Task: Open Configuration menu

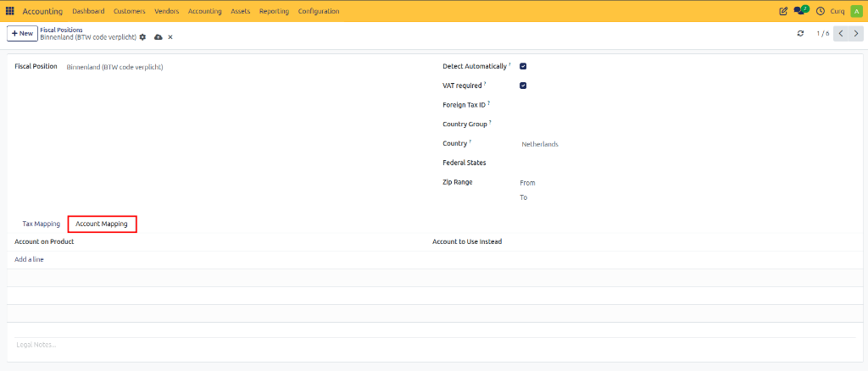Action: point(319,11)
